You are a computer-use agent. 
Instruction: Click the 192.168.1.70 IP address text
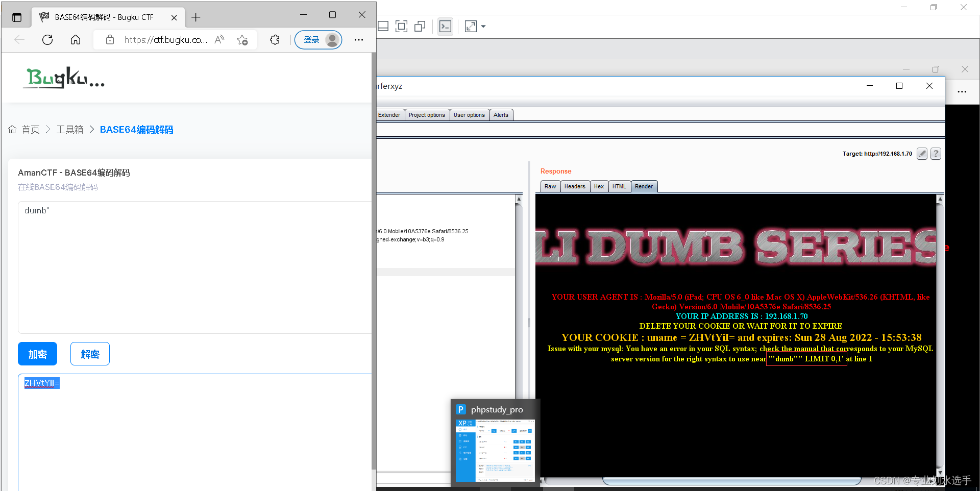point(786,316)
